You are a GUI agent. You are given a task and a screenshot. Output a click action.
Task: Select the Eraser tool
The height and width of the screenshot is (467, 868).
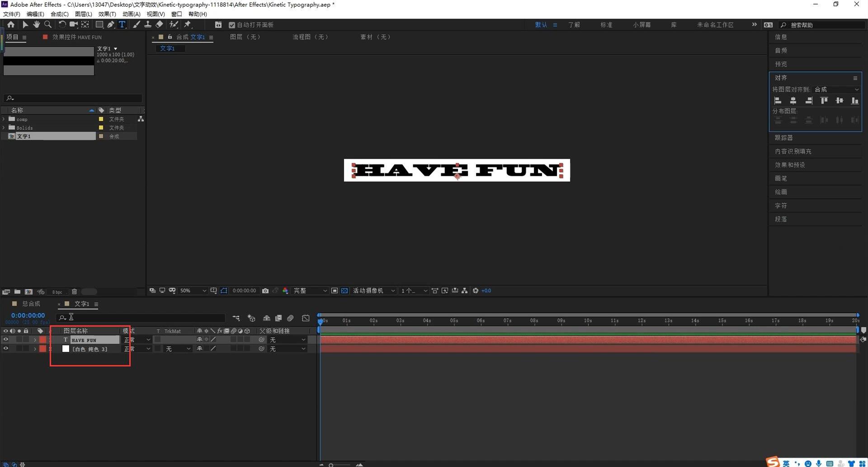(159, 24)
